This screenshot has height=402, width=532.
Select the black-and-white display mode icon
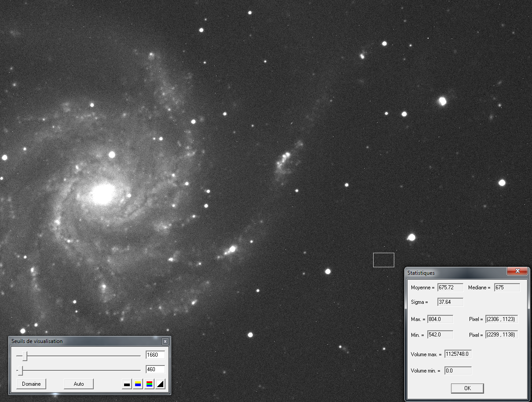pos(127,384)
